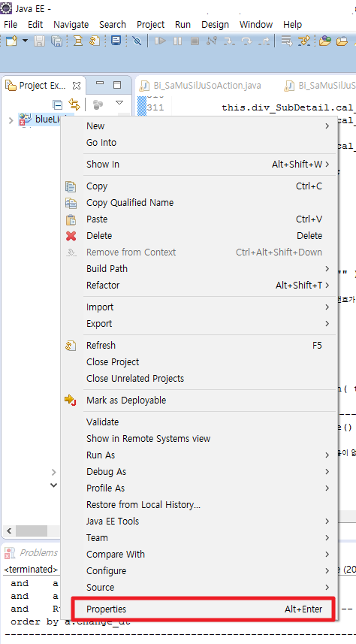
Task: Click the Save toolbar icon
Action: tap(39, 41)
